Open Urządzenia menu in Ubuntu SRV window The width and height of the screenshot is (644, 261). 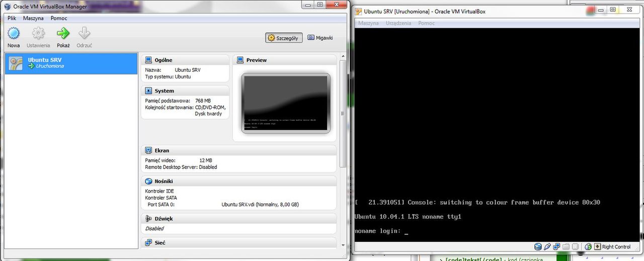coord(398,23)
